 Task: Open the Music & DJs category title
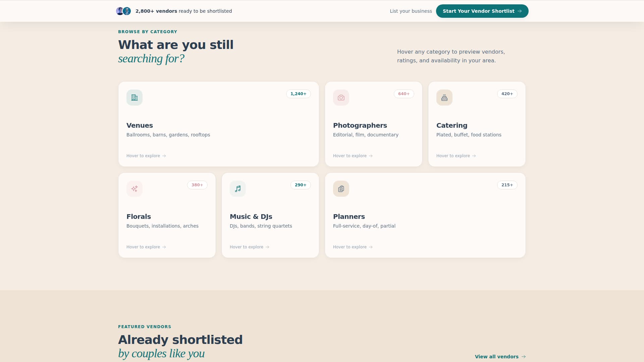251,217
